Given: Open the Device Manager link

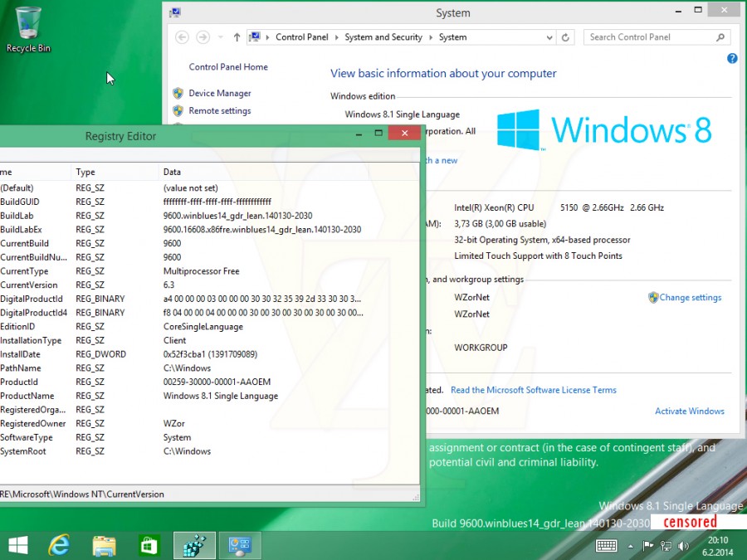Looking at the screenshot, I should coord(220,93).
